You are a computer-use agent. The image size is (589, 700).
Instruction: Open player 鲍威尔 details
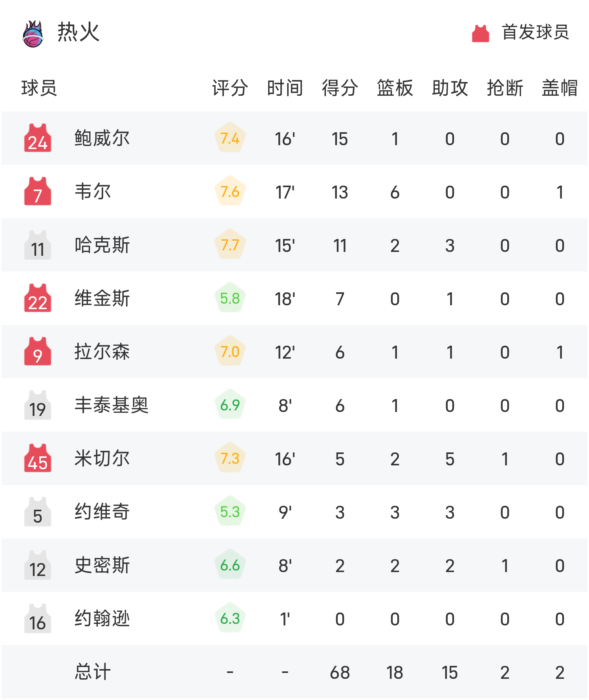click(102, 139)
